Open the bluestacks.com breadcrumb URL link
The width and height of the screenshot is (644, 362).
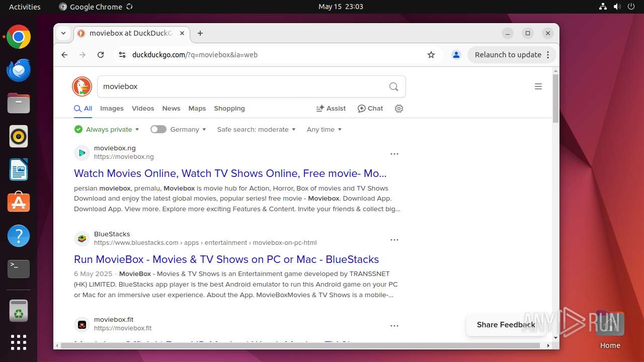click(205, 243)
